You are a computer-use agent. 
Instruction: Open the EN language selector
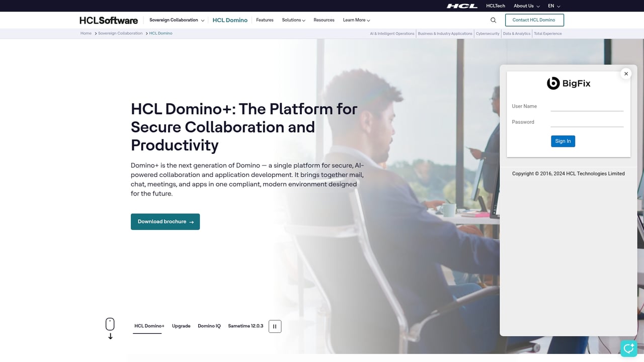[553, 6]
